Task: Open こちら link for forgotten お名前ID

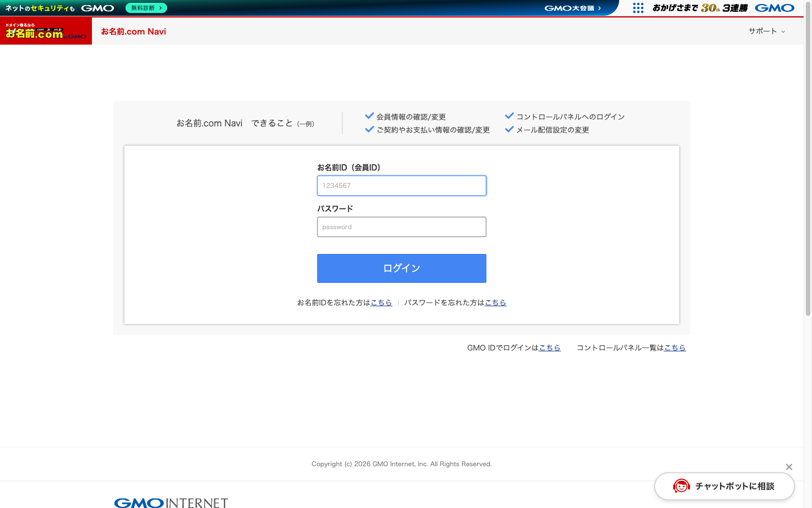Action: coord(381,303)
